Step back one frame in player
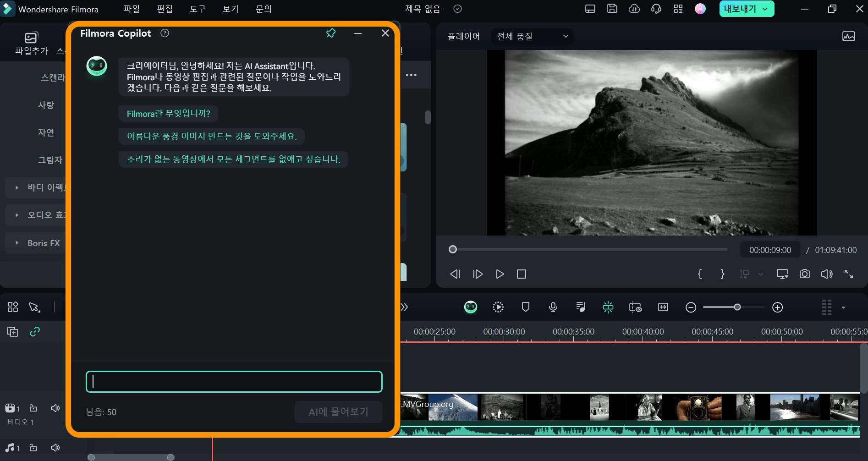The width and height of the screenshot is (868, 461). click(455, 274)
